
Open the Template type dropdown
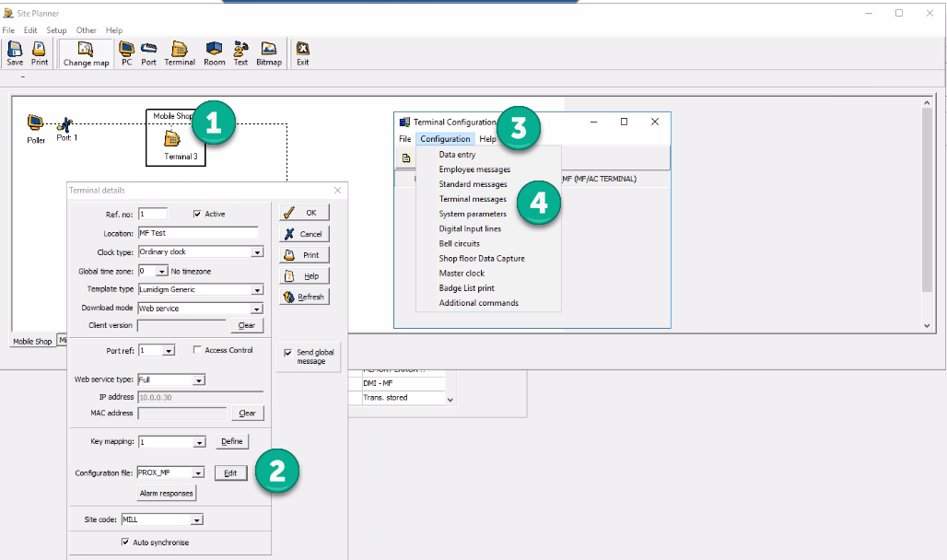tap(257, 290)
